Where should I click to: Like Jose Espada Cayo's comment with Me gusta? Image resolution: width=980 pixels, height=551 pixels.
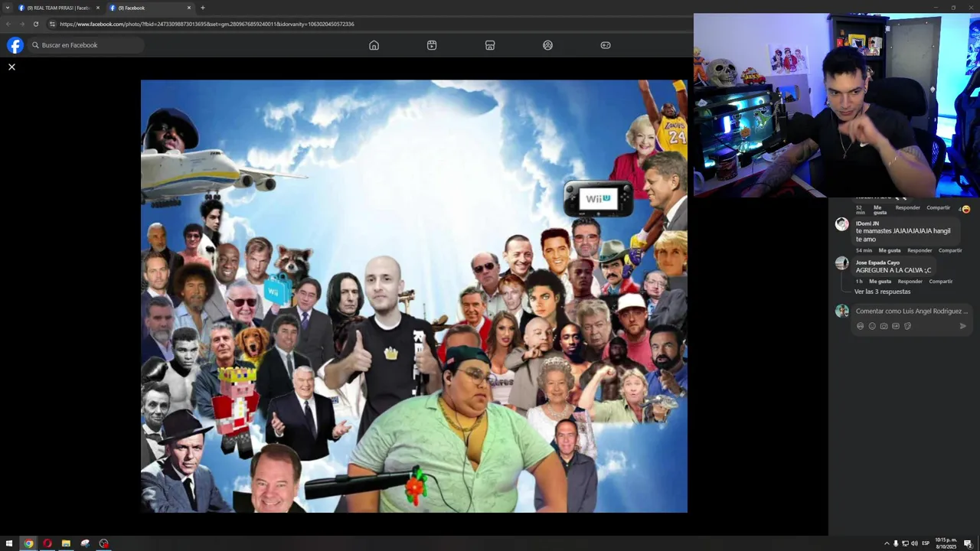click(x=880, y=282)
